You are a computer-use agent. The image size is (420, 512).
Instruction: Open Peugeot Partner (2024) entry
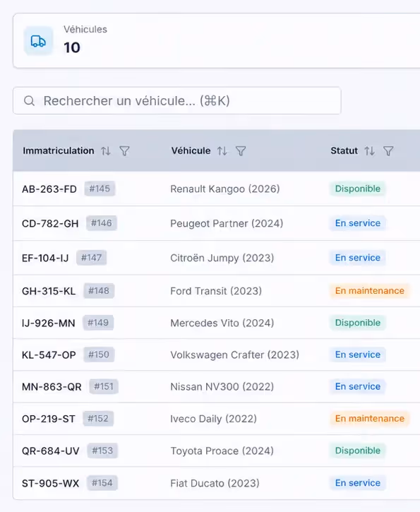[227, 224]
